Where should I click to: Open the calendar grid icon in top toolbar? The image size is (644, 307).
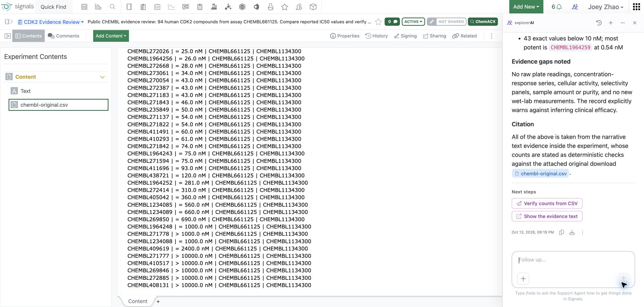[157, 7]
